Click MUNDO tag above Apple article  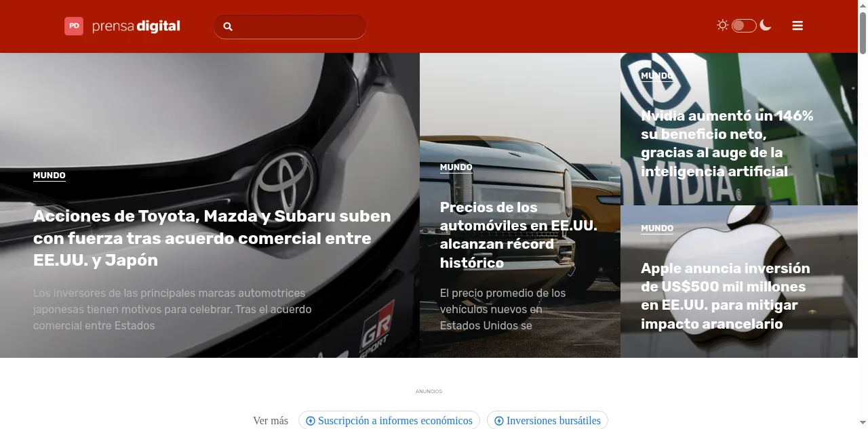click(657, 228)
